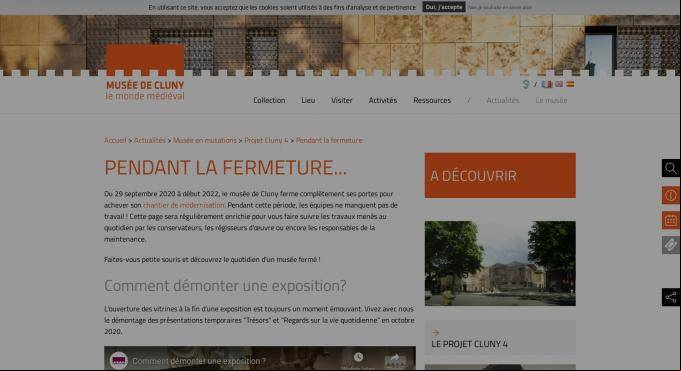Accept cookies with "Oui, j'accepte" button
Viewport: 681px width, 371px height.
pos(444,7)
